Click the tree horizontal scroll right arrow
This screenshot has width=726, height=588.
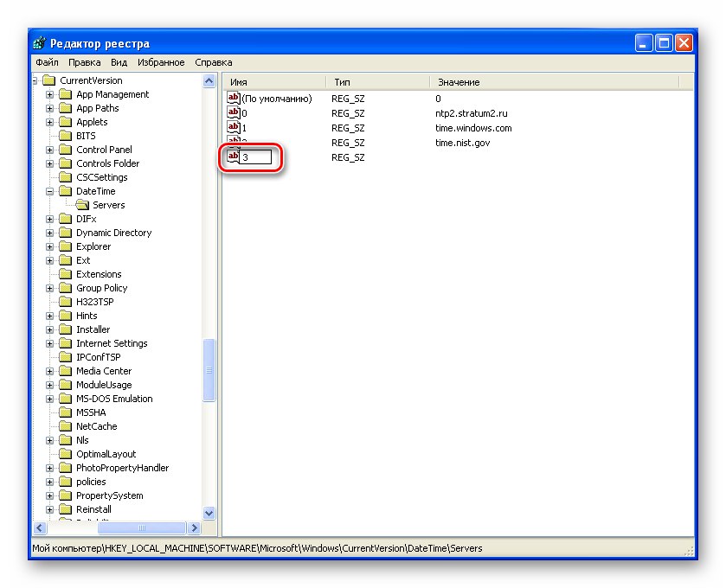pos(194,527)
